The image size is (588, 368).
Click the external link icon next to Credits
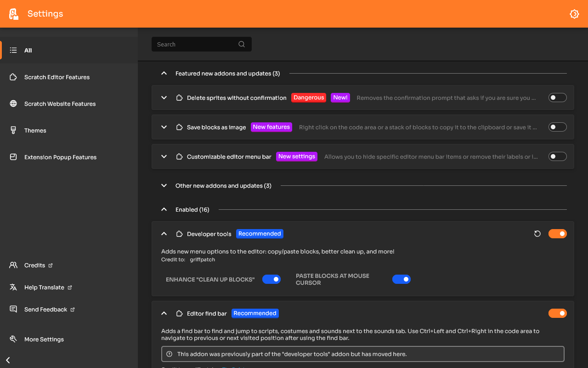coord(51,265)
